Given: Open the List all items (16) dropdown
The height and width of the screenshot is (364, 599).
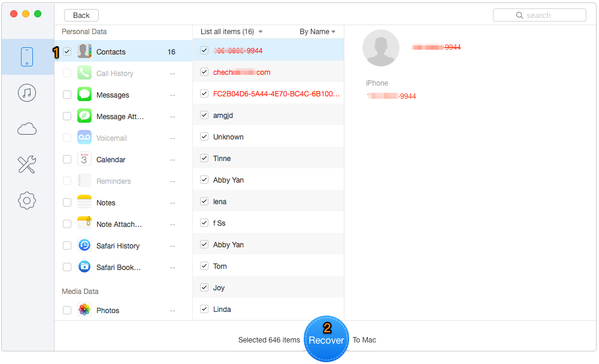Looking at the screenshot, I should (231, 32).
